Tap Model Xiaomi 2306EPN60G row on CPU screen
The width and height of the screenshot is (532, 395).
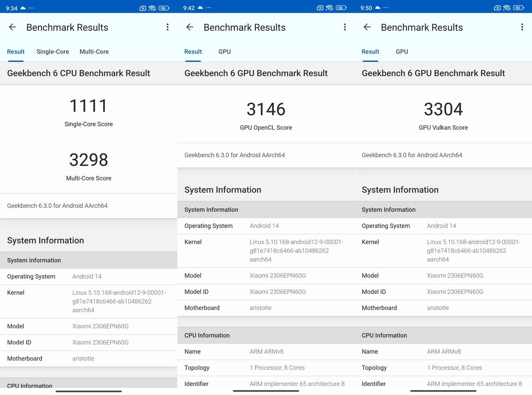coord(88,326)
